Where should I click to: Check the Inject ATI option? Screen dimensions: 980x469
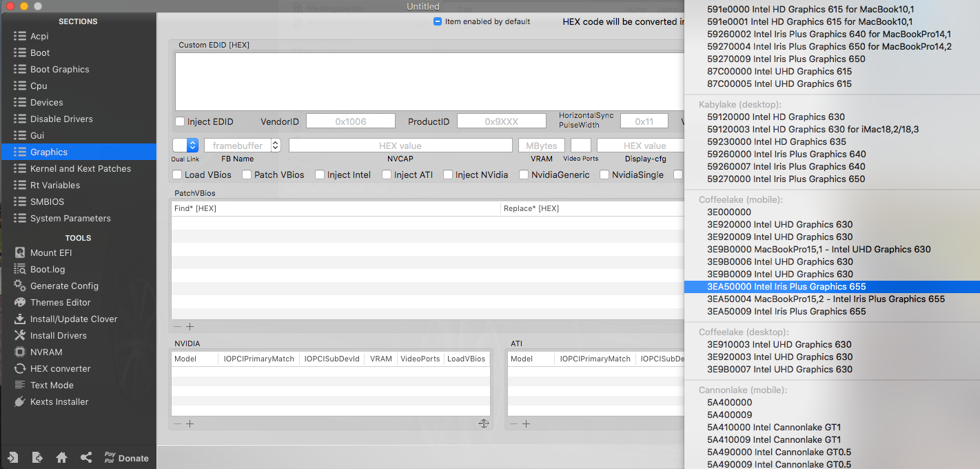(x=387, y=174)
